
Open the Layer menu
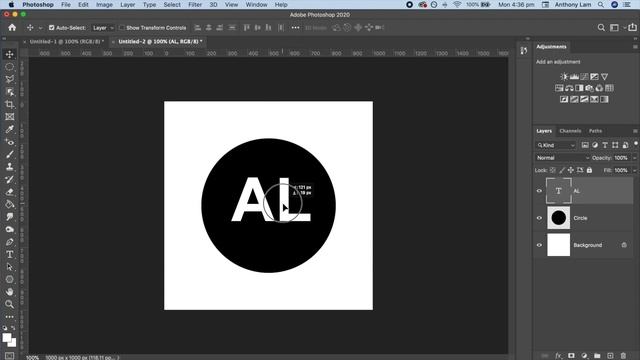[127, 4]
